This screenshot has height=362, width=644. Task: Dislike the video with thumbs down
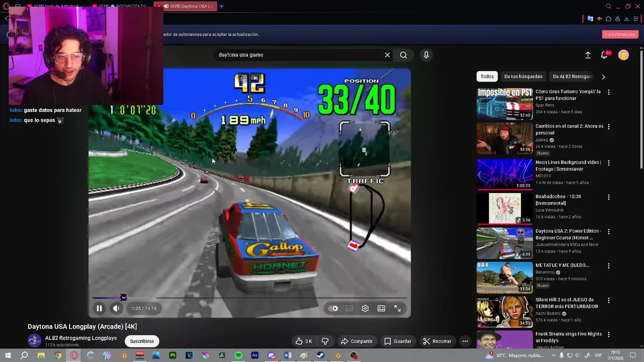click(x=325, y=341)
